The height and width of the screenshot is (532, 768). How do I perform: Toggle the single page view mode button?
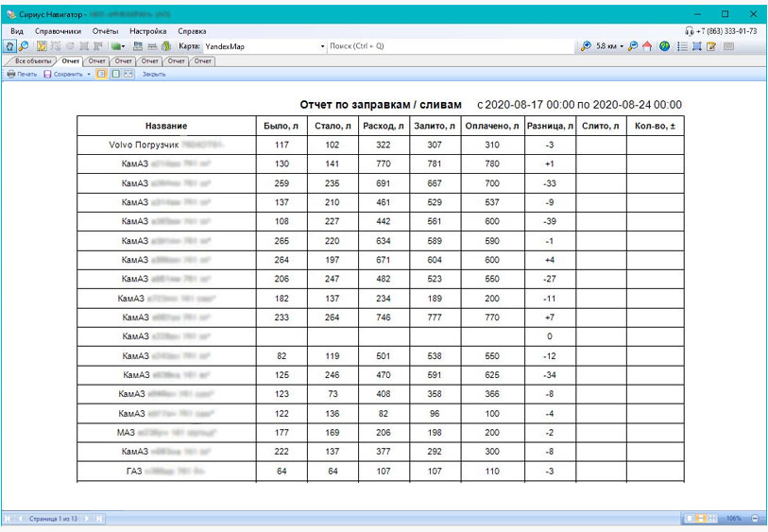pyautogui.click(x=114, y=74)
